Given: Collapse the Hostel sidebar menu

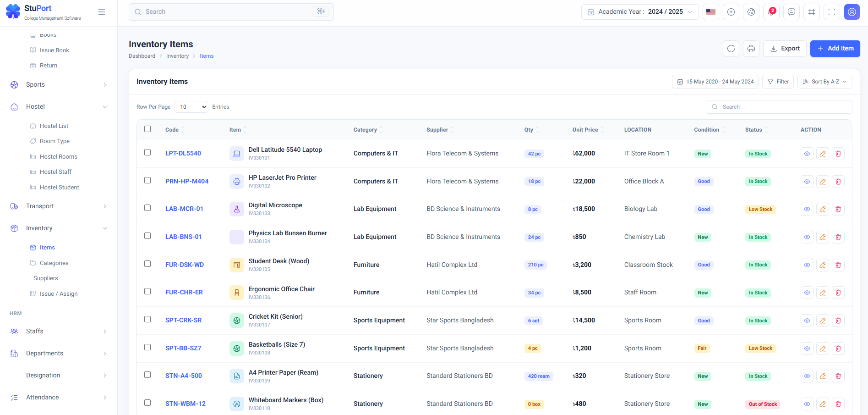Looking at the screenshot, I should tap(59, 107).
